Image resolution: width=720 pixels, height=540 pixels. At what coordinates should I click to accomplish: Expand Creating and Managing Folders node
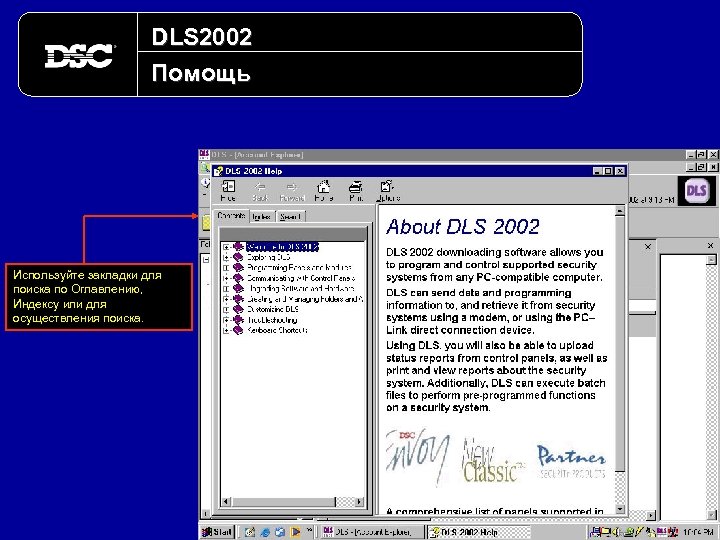(226, 299)
